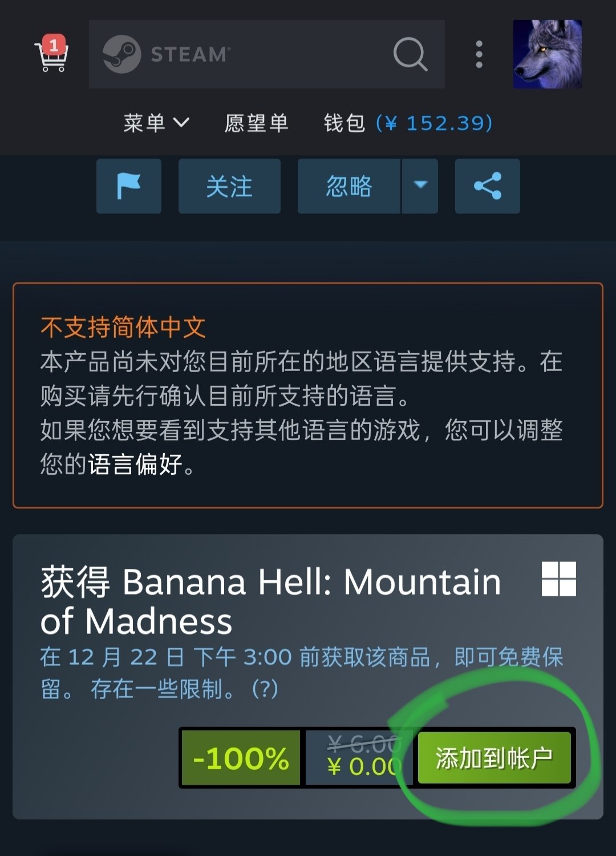Flag this product with flag icon

click(129, 186)
